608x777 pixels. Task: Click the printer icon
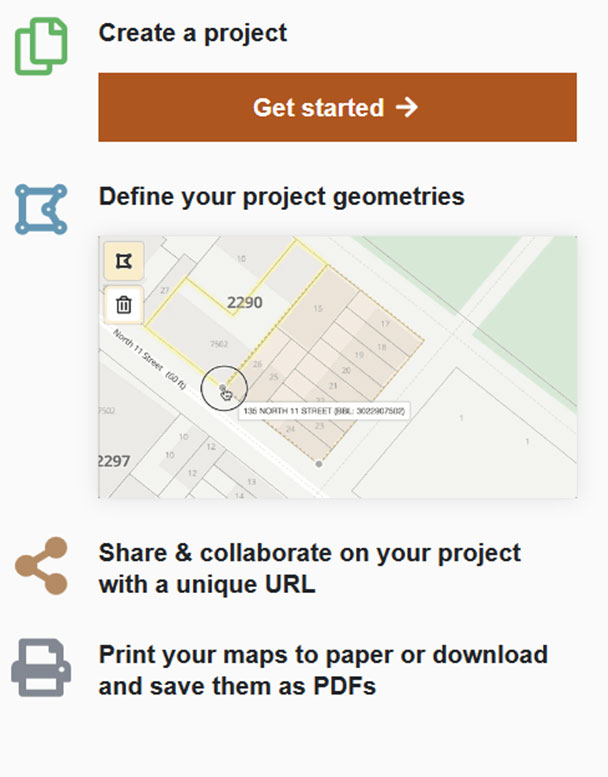pos(41,668)
